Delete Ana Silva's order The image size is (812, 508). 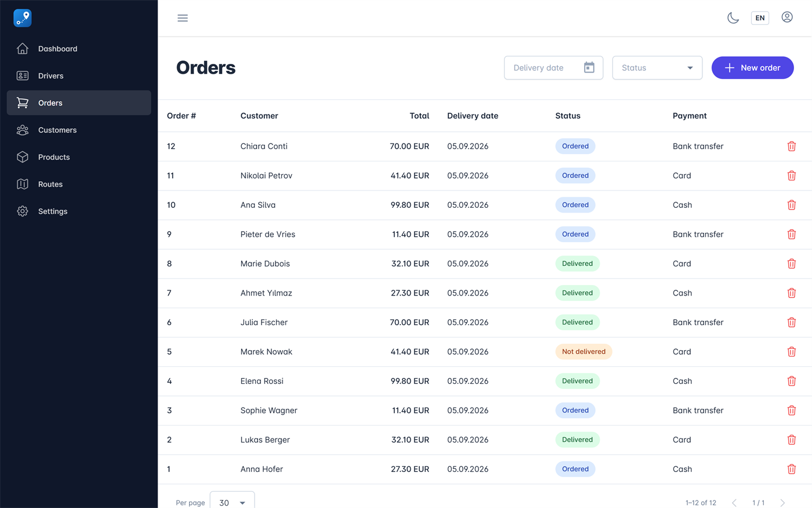pyautogui.click(x=792, y=205)
